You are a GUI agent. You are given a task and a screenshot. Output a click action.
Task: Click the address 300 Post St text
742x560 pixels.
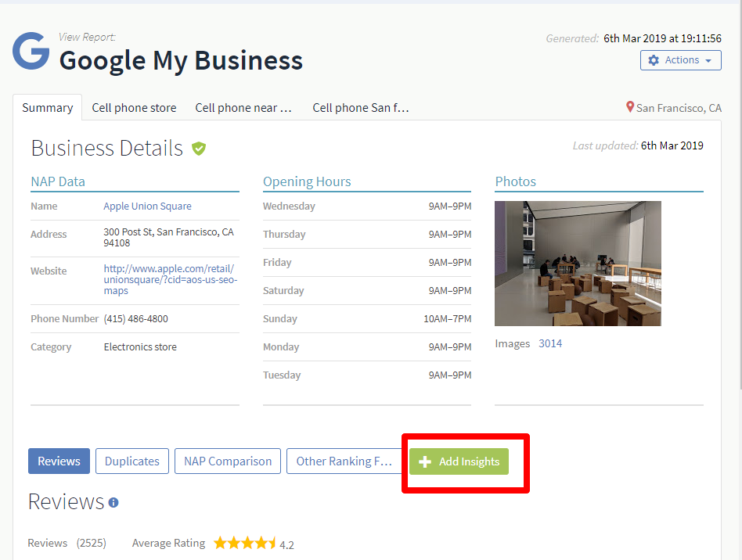[x=168, y=238]
